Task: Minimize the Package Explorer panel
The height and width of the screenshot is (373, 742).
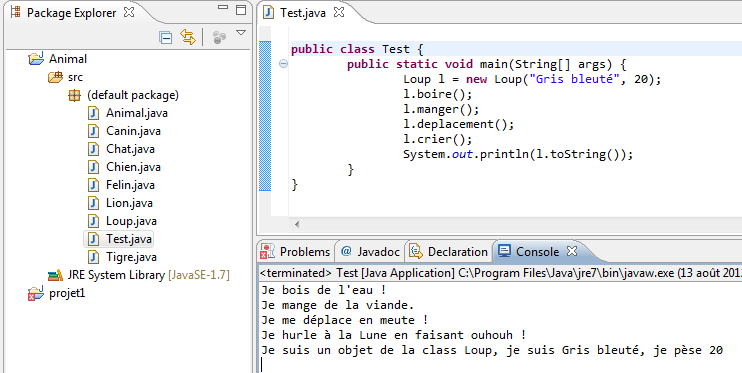Action: (x=223, y=8)
